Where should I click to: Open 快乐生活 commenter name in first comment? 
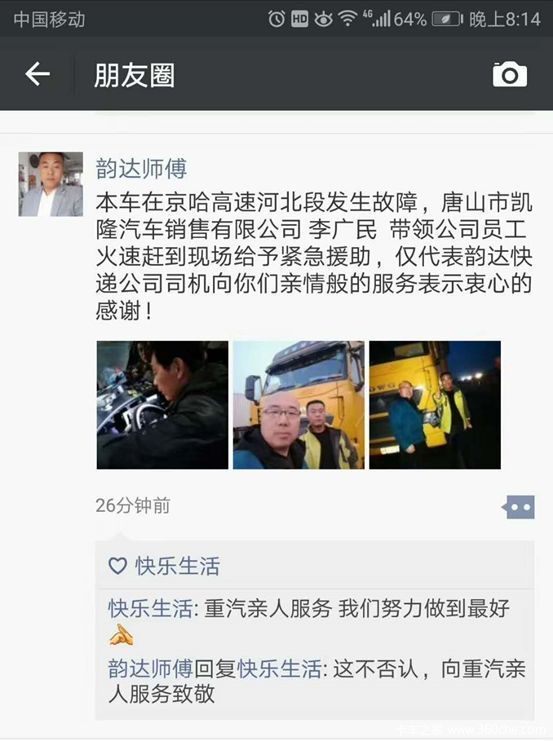click(150, 609)
